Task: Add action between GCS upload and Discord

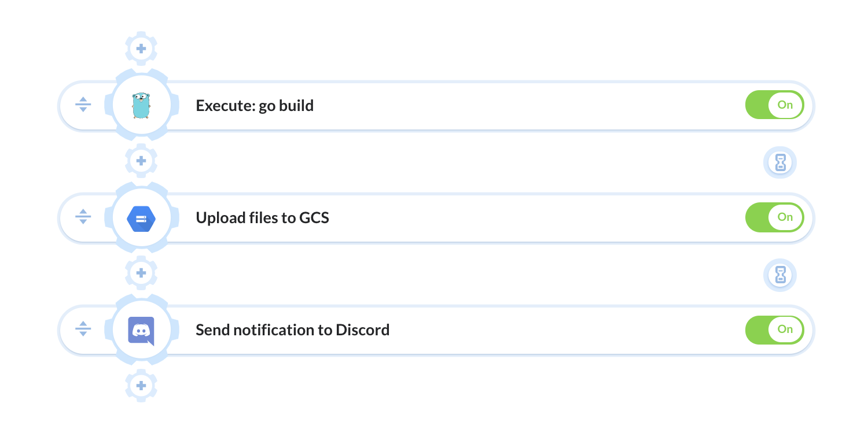Action: pos(141,273)
